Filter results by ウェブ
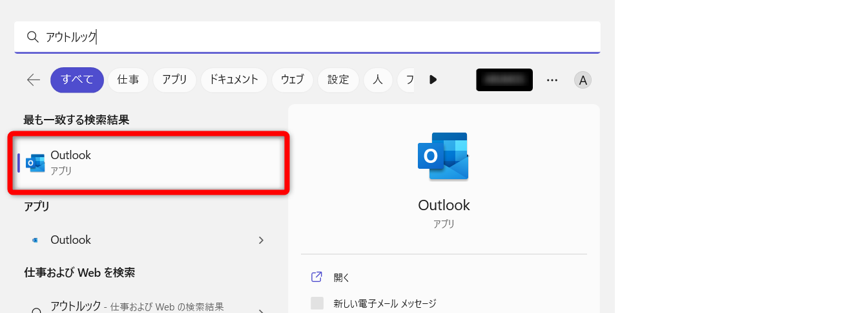This screenshot has width=868, height=313. [292, 80]
